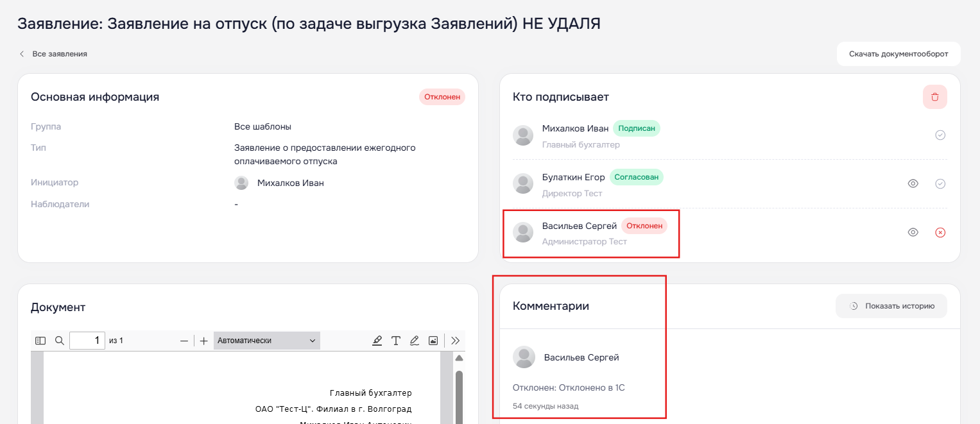This screenshot has height=424, width=980.
Task: Click eye icon for Булаткин Егор
Action: (913, 183)
